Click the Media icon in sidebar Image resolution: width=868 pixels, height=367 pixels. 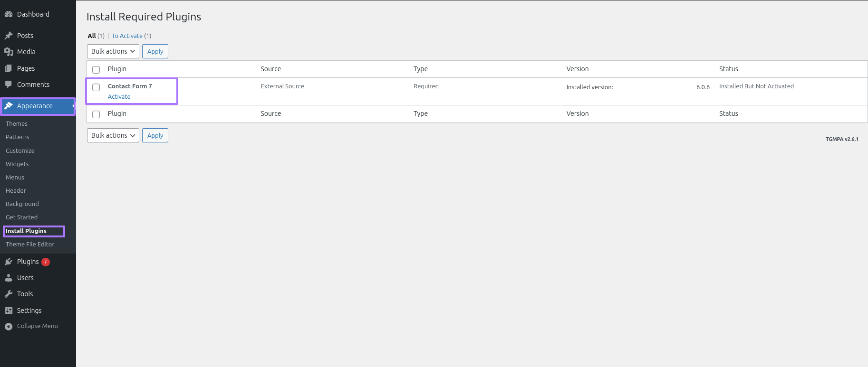tap(9, 52)
